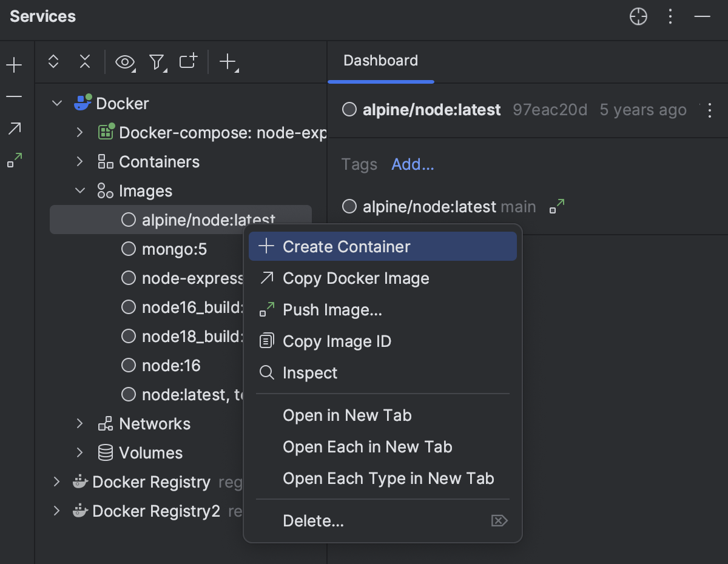Open the kebab menu beside alpine/node:latest in Dashboard
The height and width of the screenshot is (564, 728).
(x=710, y=110)
